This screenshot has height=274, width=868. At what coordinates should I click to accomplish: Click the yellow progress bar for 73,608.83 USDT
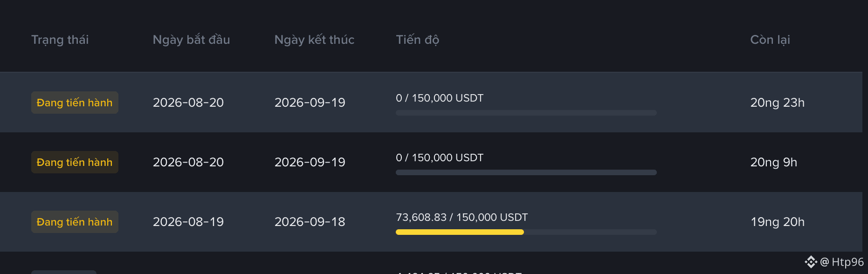[460, 232]
